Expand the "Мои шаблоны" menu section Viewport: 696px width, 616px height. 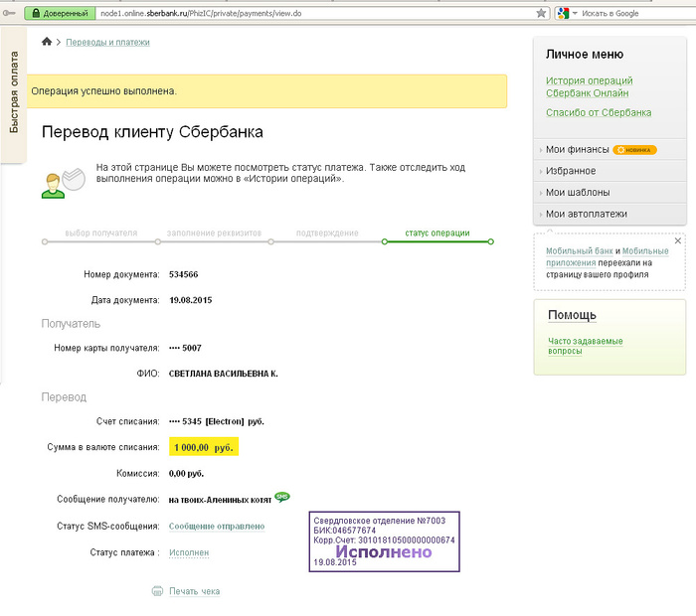pos(578,193)
